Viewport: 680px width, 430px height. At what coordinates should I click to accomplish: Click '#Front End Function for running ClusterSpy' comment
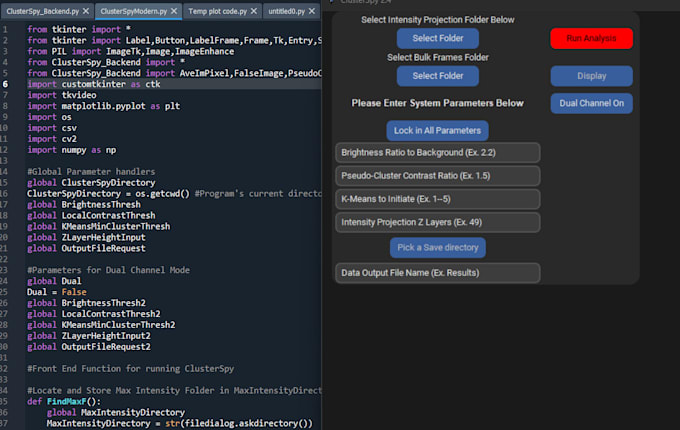[x=131, y=368]
